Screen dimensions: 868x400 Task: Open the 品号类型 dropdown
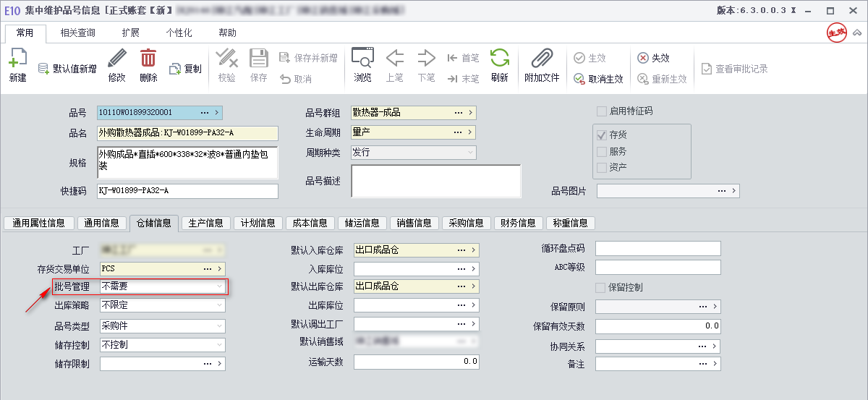(x=219, y=326)
